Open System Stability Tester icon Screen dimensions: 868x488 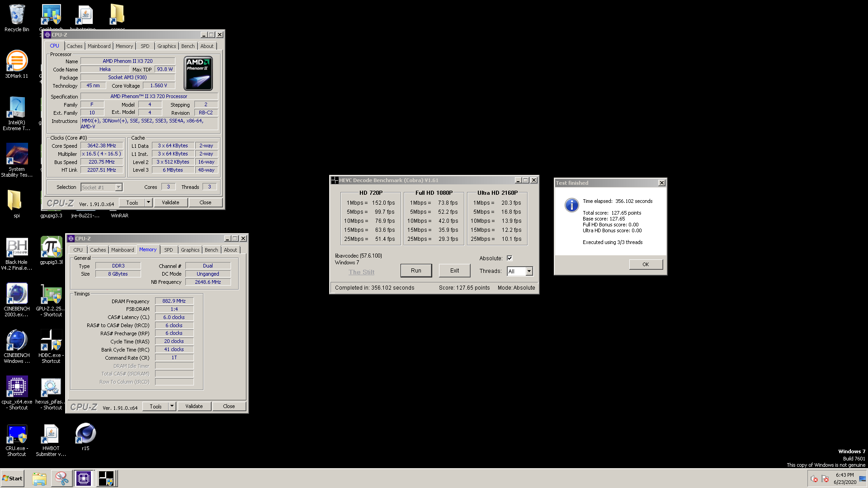click(17, 160)
